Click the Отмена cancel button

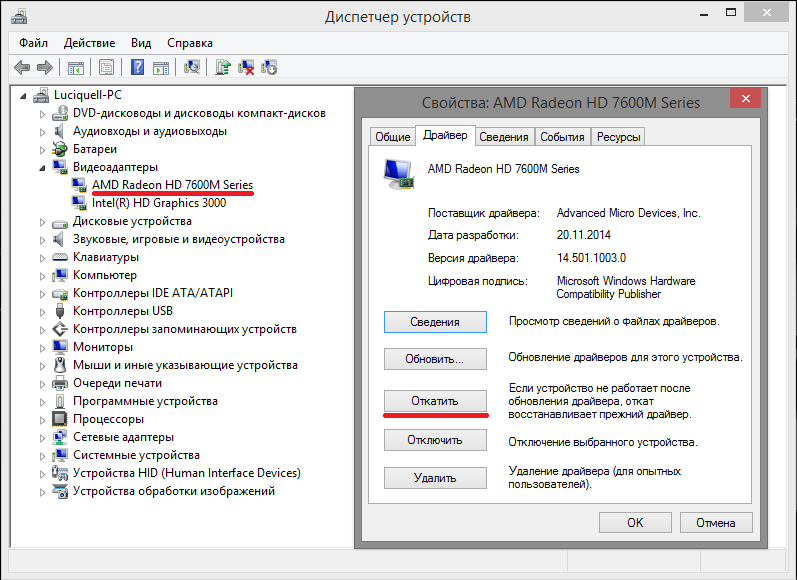point(716,523)
